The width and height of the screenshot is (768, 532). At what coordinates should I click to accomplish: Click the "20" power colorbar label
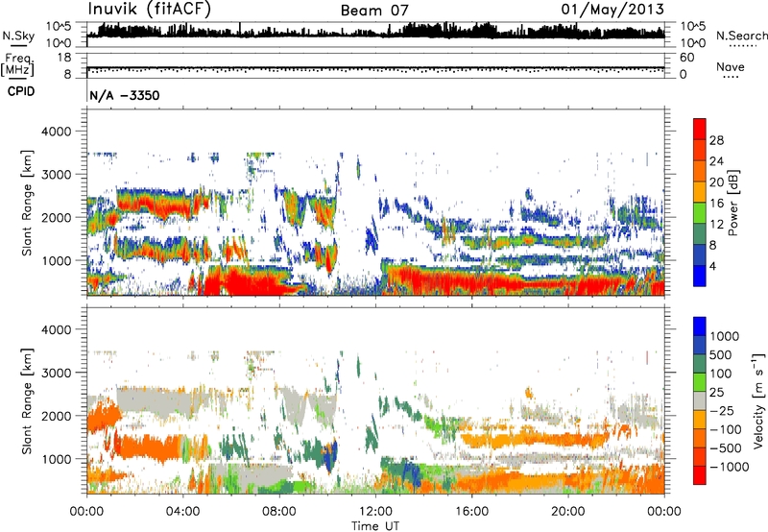click(x=716, y=182)
